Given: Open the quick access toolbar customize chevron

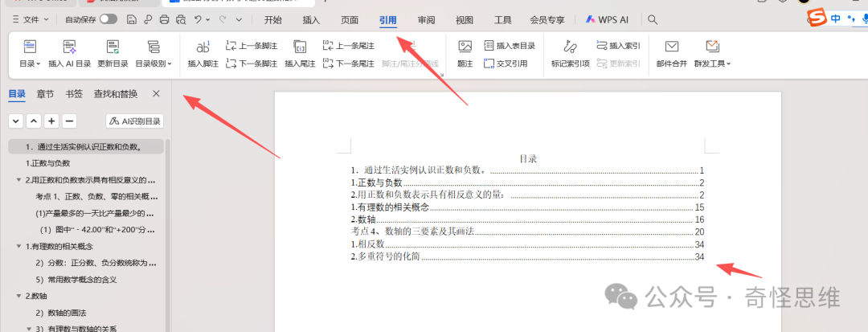Looking at the screenshot, I should (x=240, y=20).
